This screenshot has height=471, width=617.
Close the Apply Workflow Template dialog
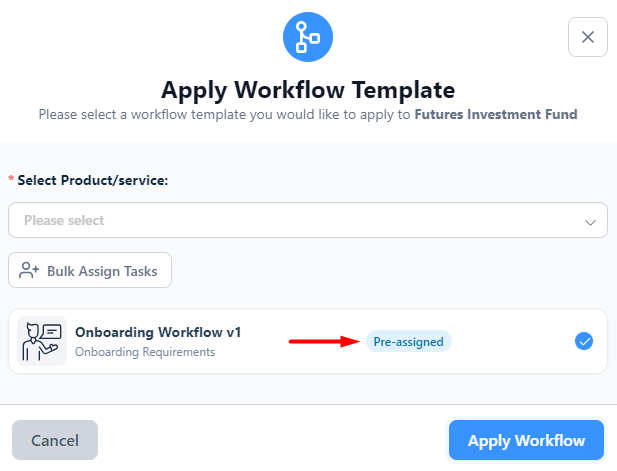click(x=588, y=37)
